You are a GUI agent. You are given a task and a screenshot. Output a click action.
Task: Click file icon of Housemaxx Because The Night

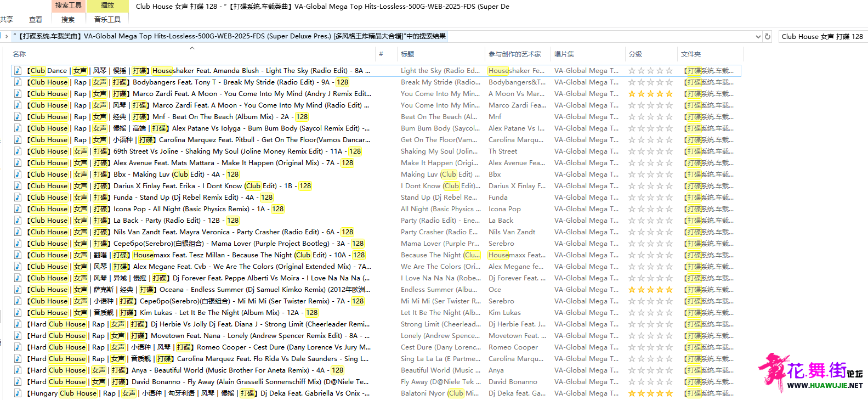coord(18,255)
